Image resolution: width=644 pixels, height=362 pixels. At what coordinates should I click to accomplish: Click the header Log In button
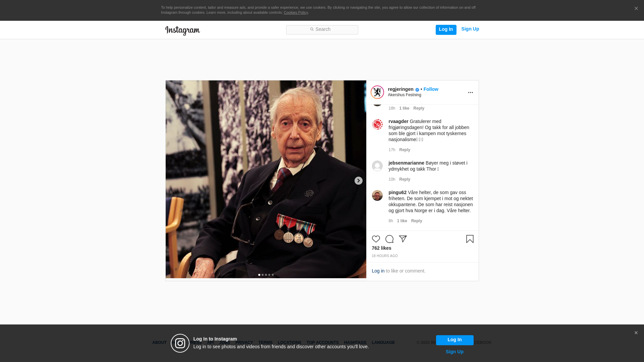[446, 29]
